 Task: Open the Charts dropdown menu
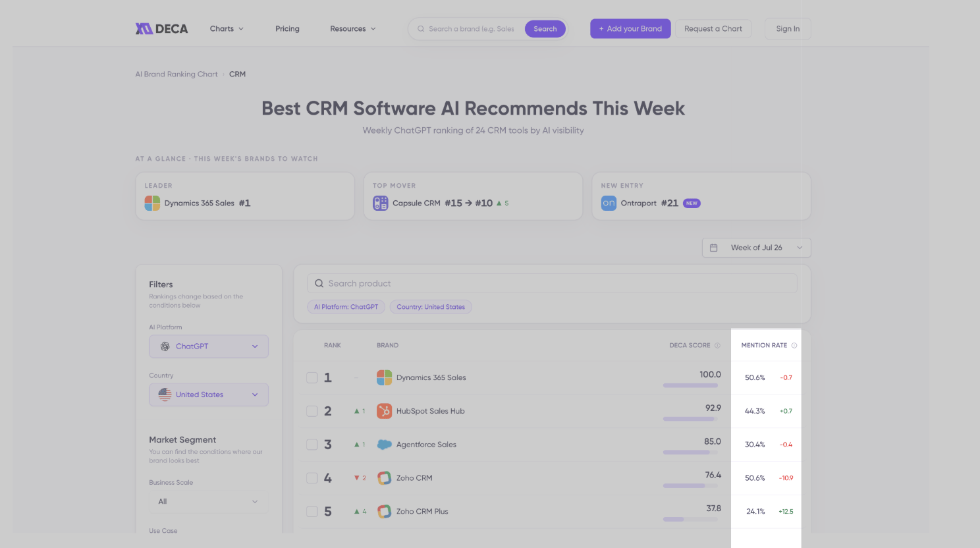click(227, 29)
